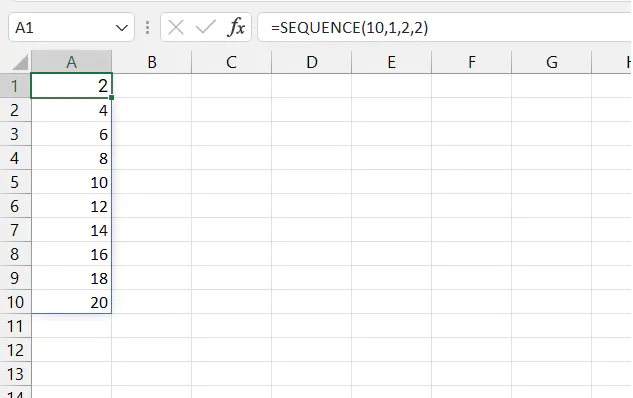Image resolution: width=633 pixels, height=398 pixels.
Task: Click empty cell C13
Action: coord(231,374)
